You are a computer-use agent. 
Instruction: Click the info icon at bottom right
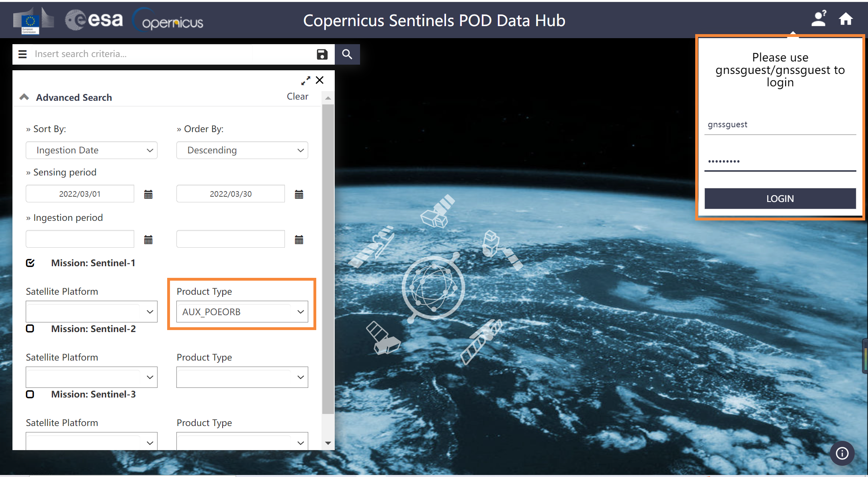click(842, 453)
